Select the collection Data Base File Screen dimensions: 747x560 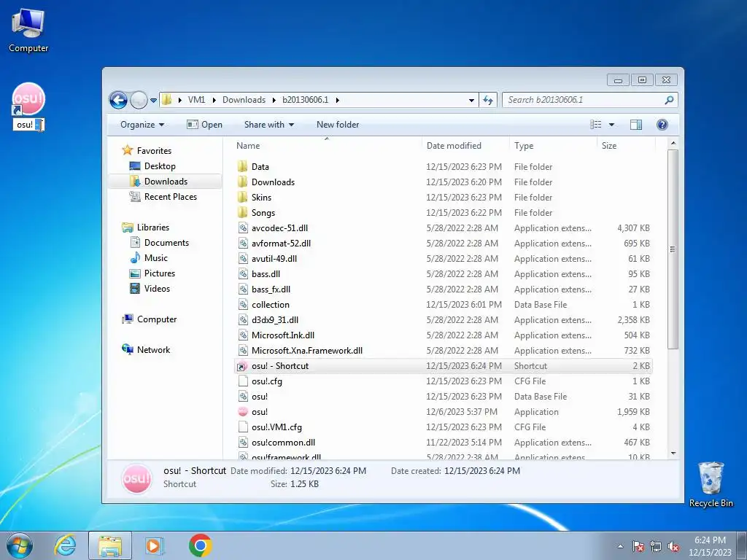click(x=443, y=305)
